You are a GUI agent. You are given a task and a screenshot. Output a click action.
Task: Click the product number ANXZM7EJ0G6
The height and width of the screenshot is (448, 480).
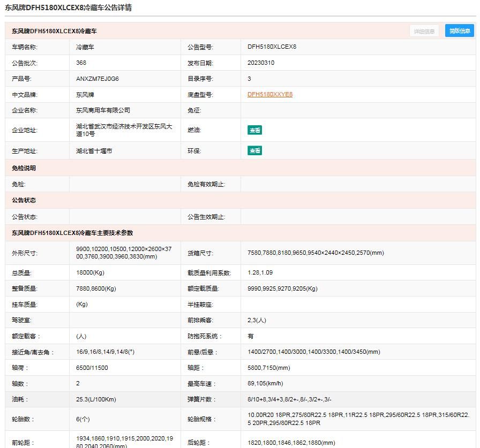coord(97,79)
